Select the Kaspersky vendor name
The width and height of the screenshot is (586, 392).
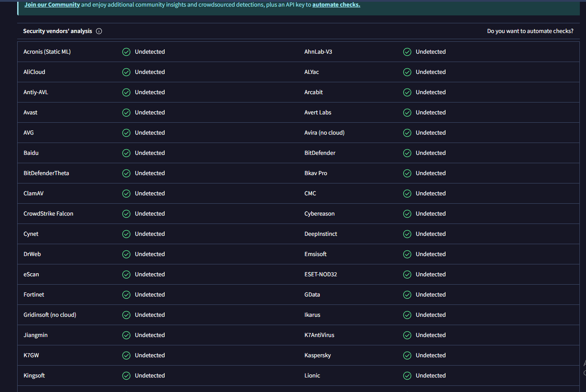317,355
